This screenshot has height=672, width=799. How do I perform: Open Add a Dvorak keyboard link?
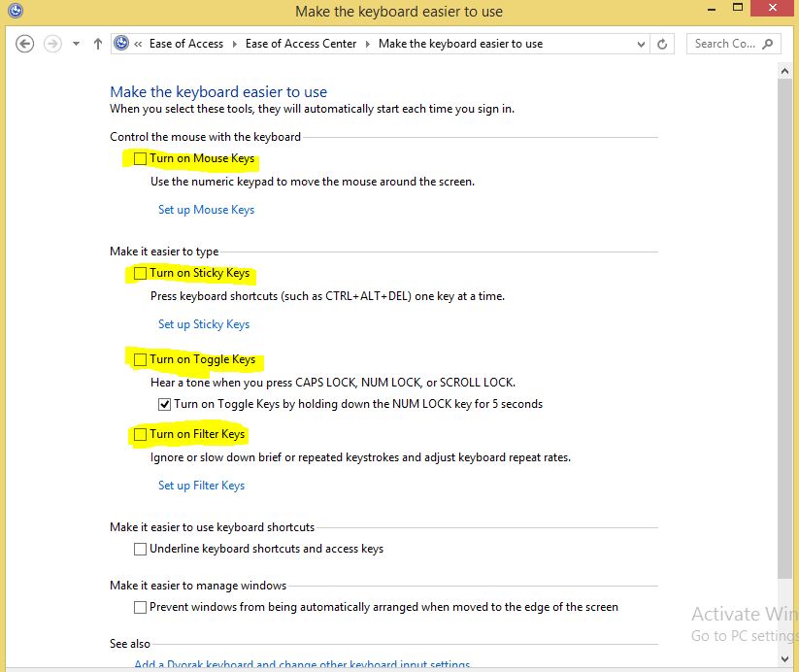[x=302, y=664]
